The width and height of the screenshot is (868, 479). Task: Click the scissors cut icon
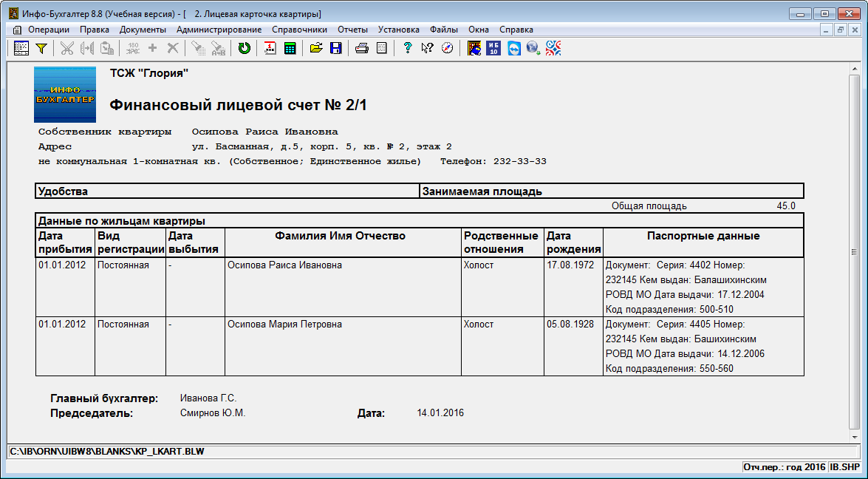pos(67,48)
